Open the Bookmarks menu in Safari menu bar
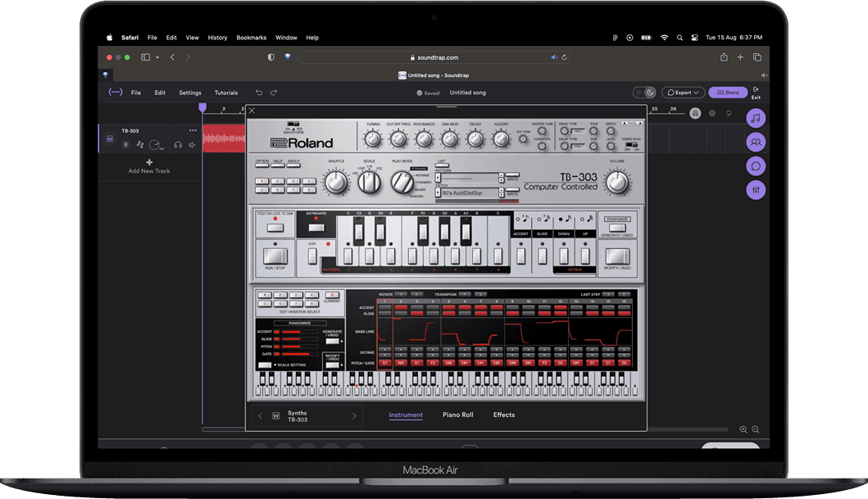This screenshot has height=499, width=868. (251, 38)
